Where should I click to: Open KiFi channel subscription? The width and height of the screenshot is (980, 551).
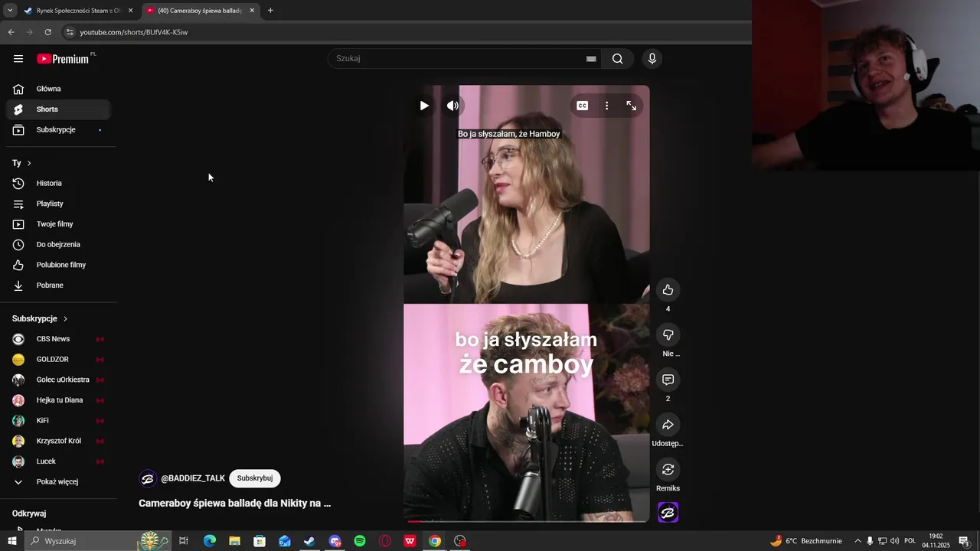coord(58,421)
